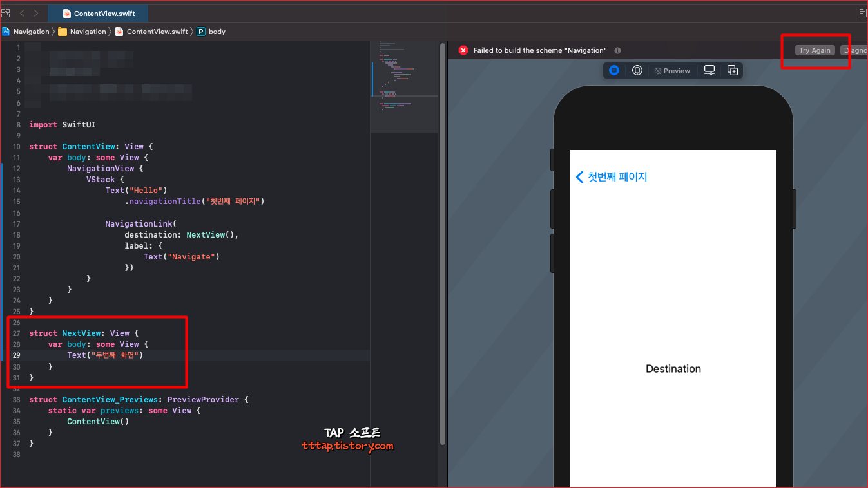The image size is (868, 488).
Task: Click line number 10 in the gutter
Action: [16, 147]
